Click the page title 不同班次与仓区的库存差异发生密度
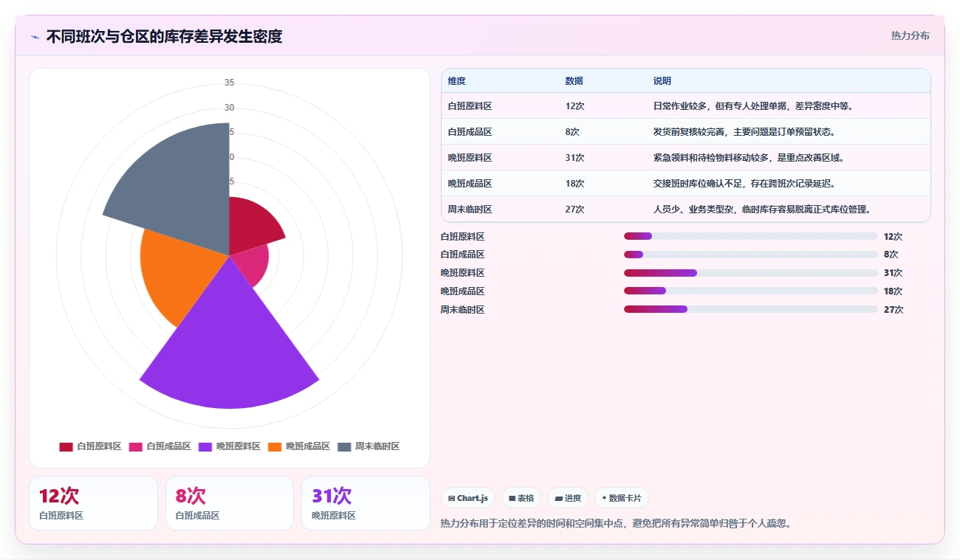Viewport: 960px width, 560px height. point(164,36)
